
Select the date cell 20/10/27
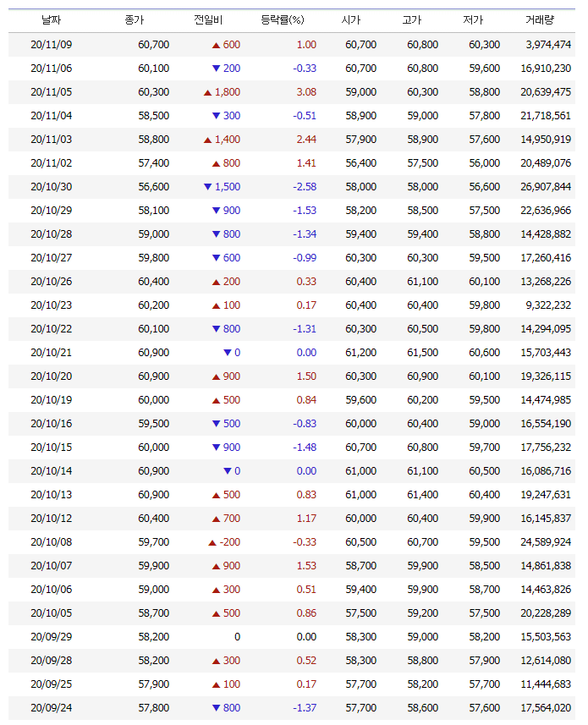coord(52,258)
